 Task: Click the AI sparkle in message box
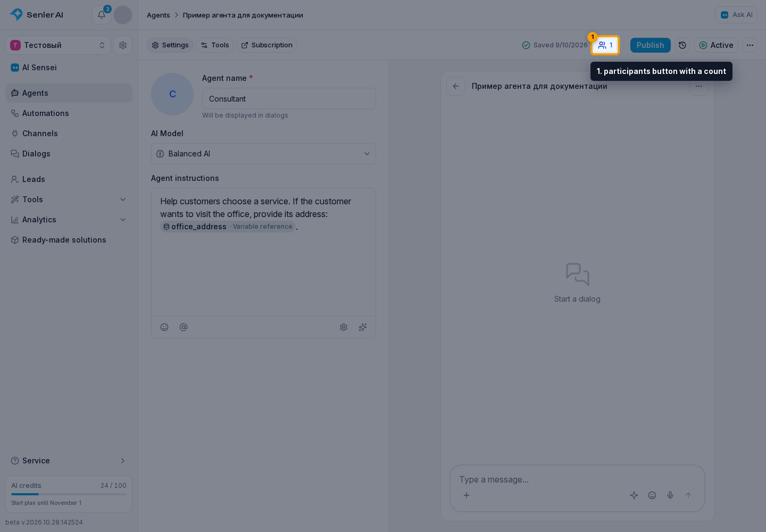pos(634,495)
